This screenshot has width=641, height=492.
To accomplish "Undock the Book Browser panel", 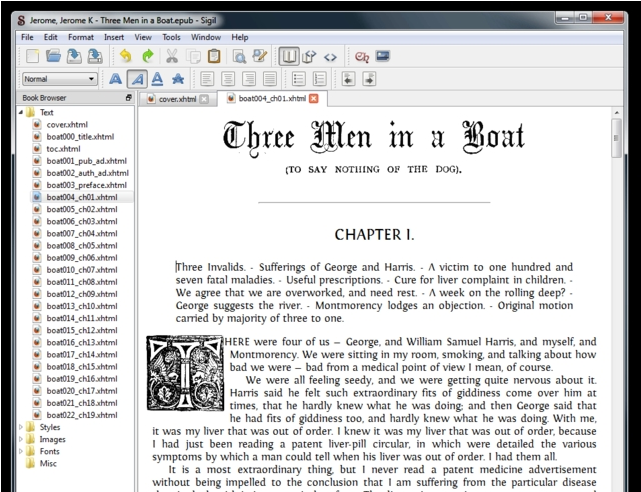I will (x=128, y=98).
